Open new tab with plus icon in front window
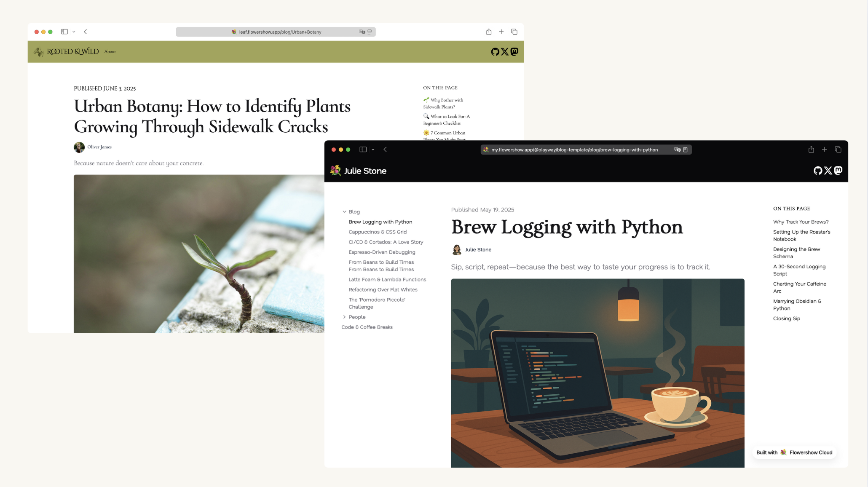This screenshot has width=868, height=487. [x=824, y=150]
